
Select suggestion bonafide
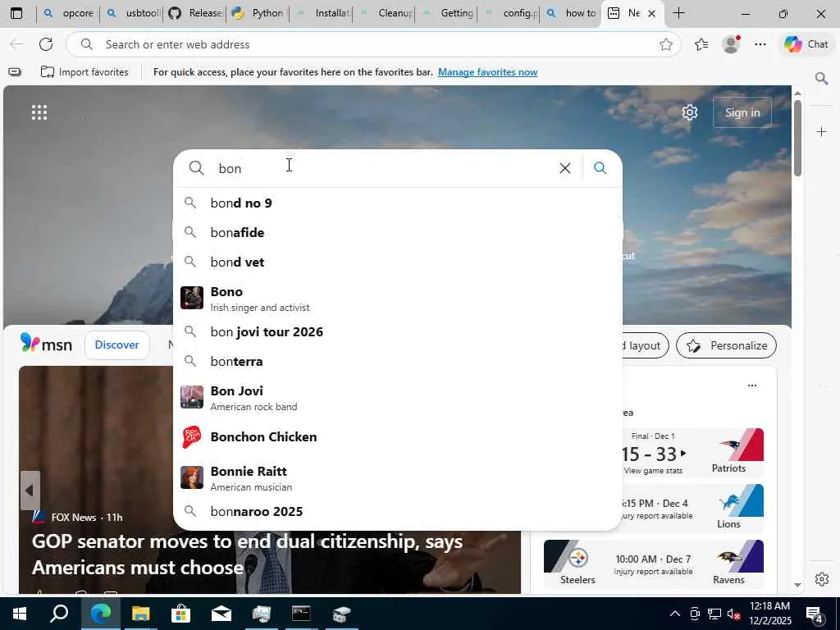tap(398, 232)
